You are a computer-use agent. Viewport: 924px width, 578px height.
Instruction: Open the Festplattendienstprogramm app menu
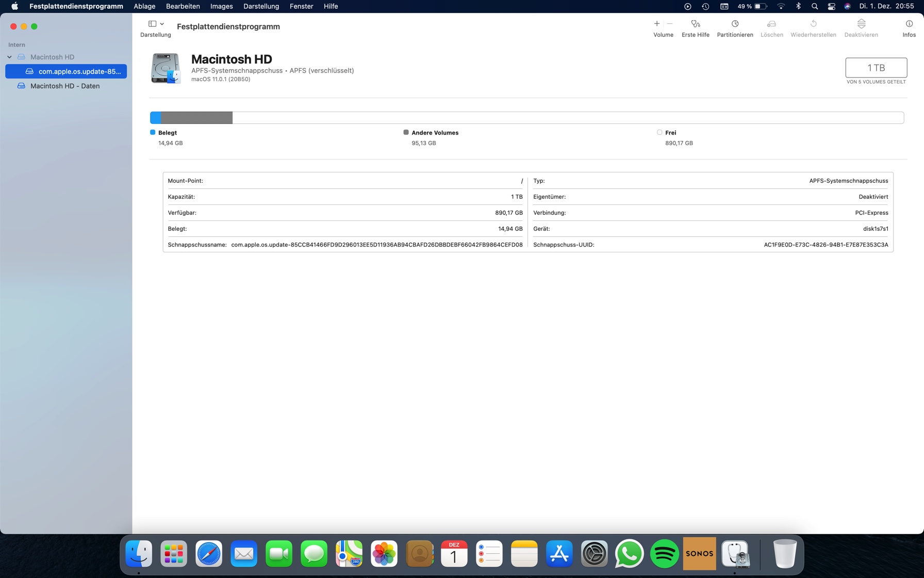click(76, 6)
